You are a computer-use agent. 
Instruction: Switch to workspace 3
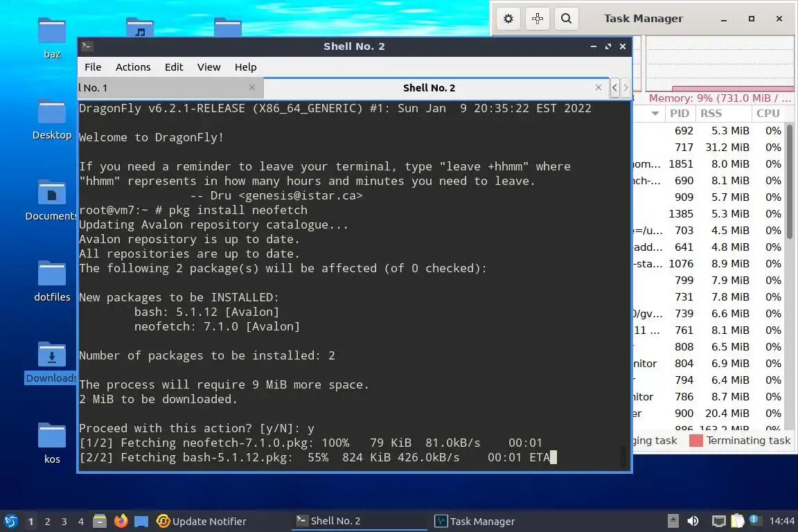tap(64, 522)
